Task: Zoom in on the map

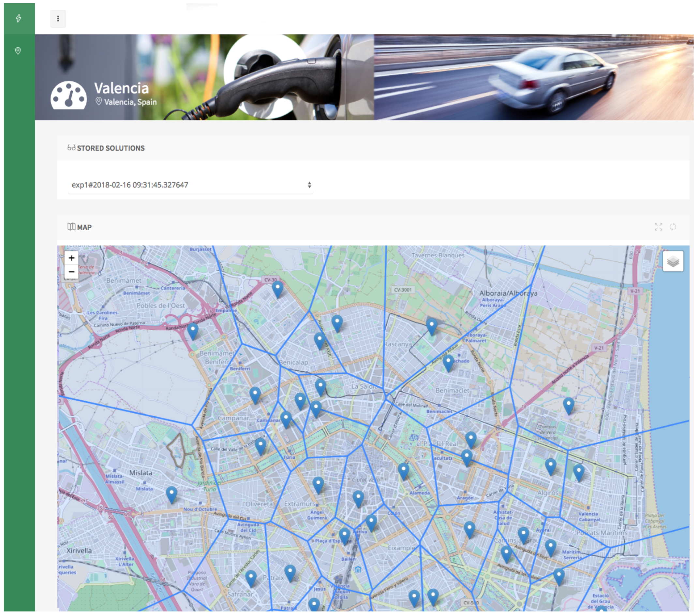Action: click(x=72, y=258)
